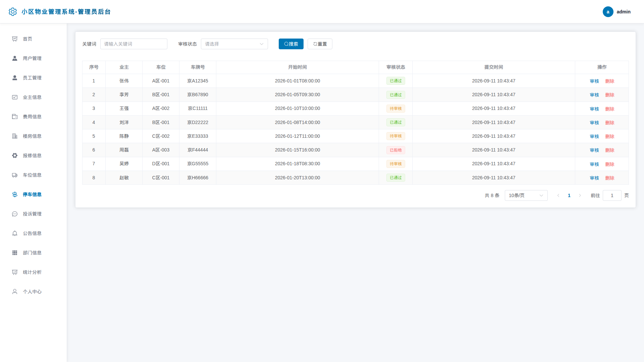Click the 重置 reset button

[320, 44]
